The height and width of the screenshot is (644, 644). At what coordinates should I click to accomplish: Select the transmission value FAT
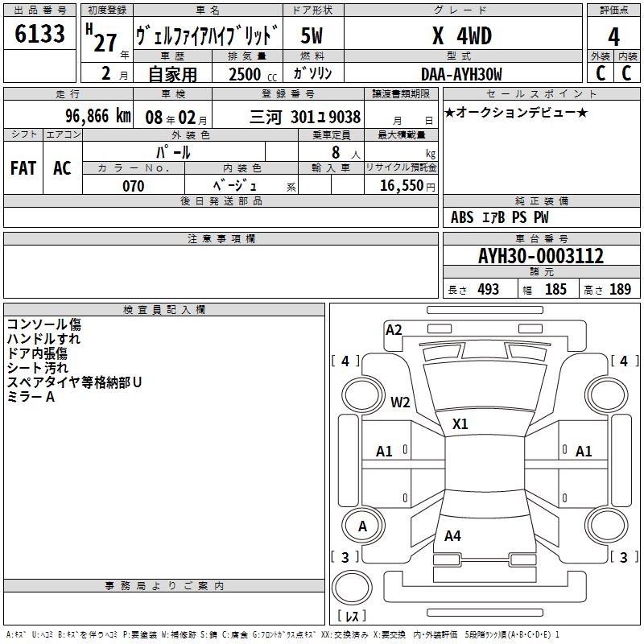tap(23, 168)
